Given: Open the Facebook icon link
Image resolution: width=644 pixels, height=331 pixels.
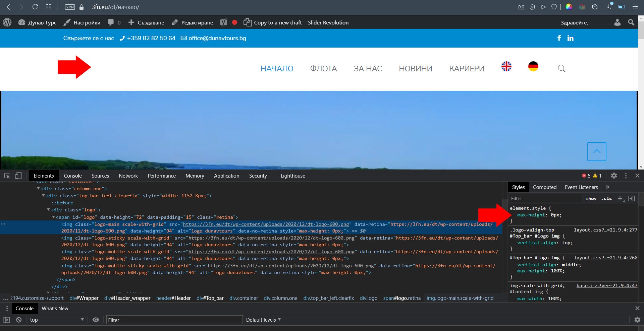Looking at the screenshot, I should [x=559, y=38].
